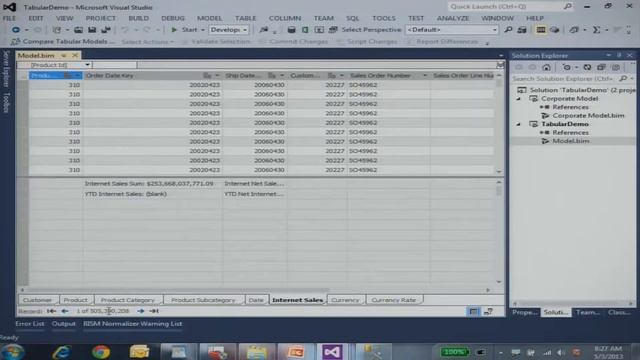The height and width of the screenshot is (360, 640).
Task: Open the column selector Product Id dropdown
Action: (87, 65)
